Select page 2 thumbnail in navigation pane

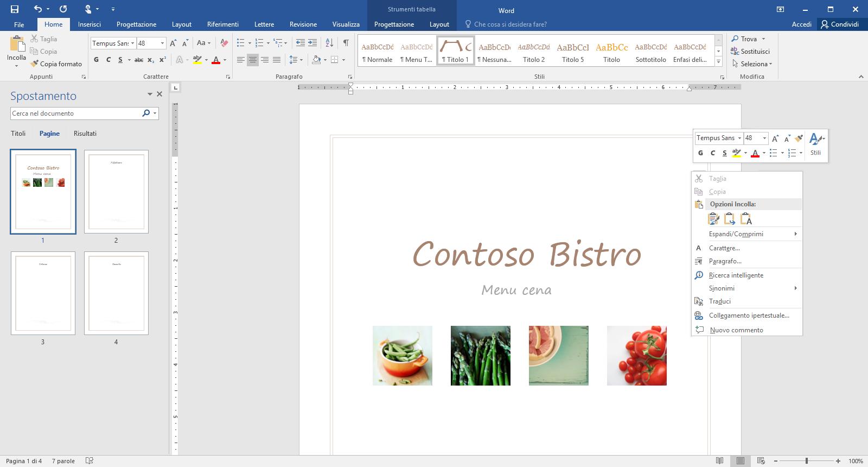(116, 192)
